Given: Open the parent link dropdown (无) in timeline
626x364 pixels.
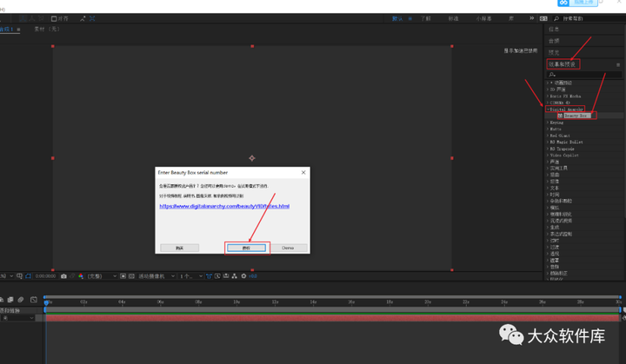Looking at the screenshot, I should 17,318.
